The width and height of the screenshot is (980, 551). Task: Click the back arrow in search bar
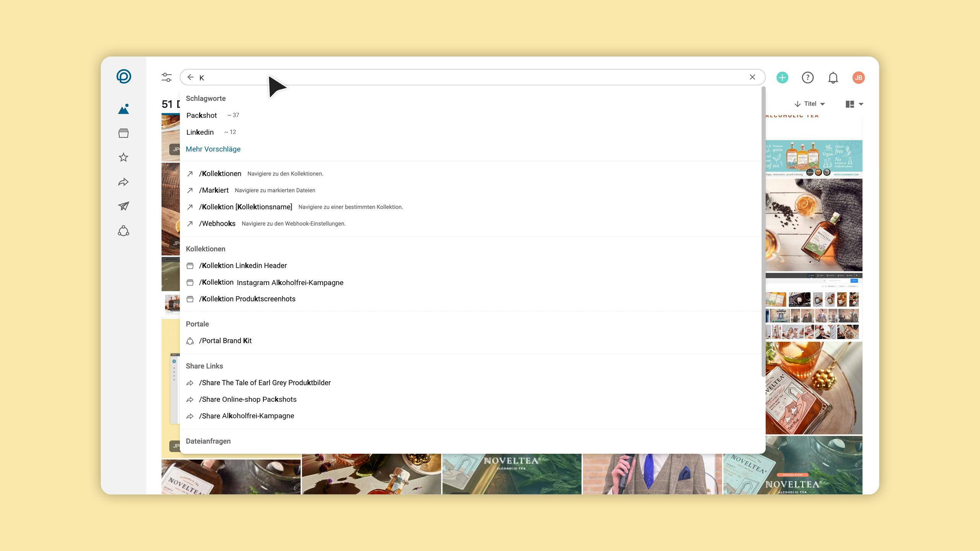(x=190, y=77)
